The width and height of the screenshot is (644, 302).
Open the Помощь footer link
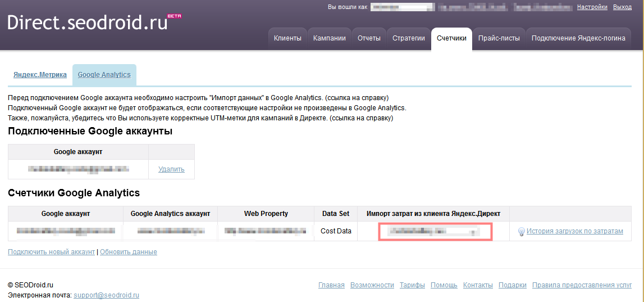(x=444, y=285)
